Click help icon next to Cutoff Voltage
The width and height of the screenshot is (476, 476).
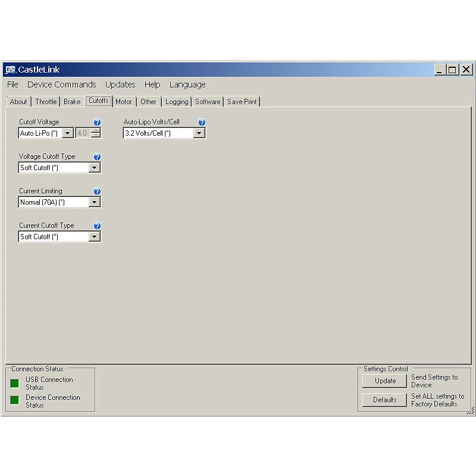(x=98, y=123)
